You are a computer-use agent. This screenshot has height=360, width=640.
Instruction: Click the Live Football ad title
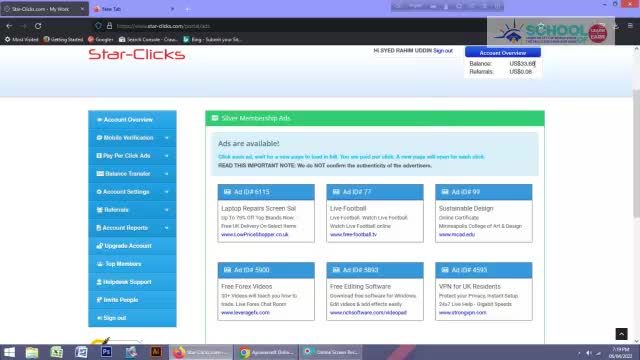click(348, 209)
